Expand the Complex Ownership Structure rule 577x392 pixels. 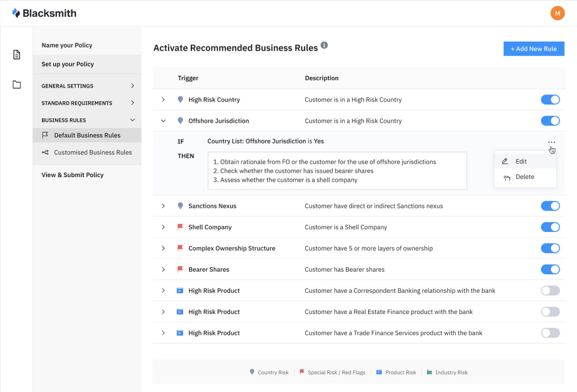tap(163, 248)
